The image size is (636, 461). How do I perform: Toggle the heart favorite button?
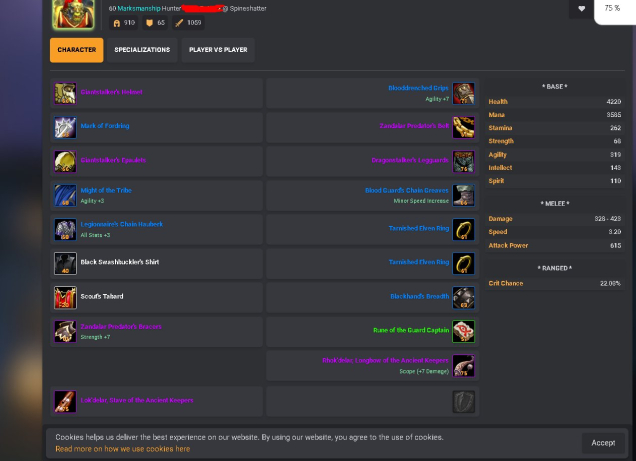(x=581, y=9)
